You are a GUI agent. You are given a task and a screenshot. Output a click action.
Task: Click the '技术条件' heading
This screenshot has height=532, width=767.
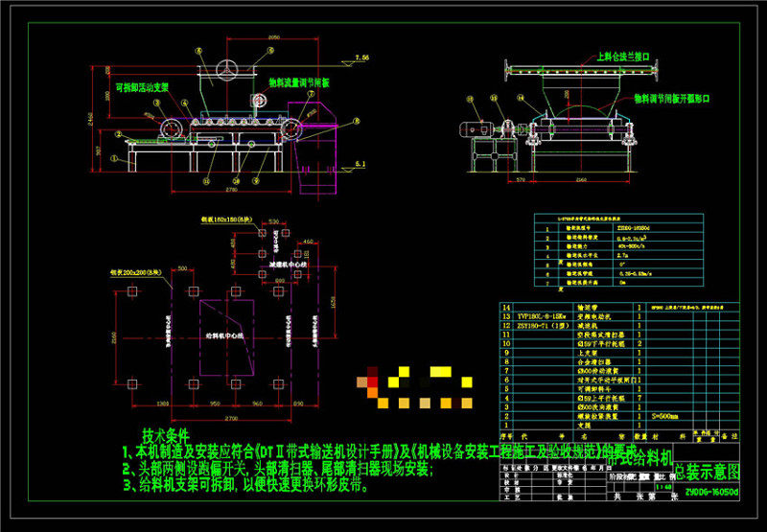[x=165, y=434]
